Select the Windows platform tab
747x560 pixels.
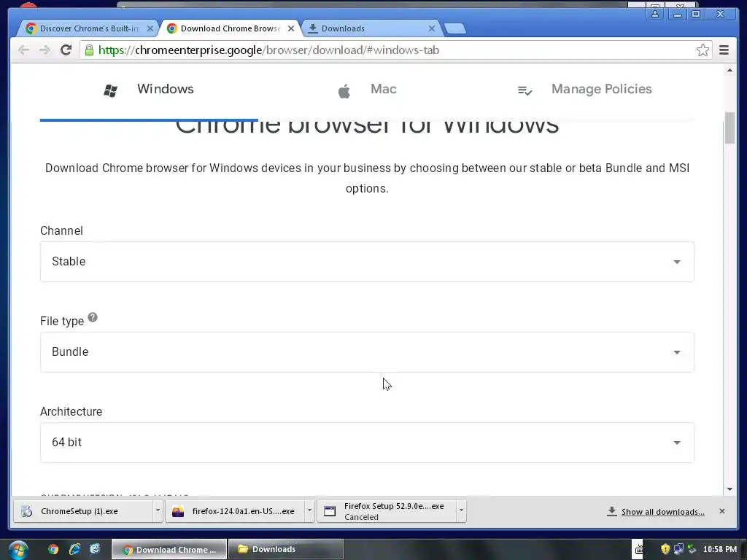(149, 90)
